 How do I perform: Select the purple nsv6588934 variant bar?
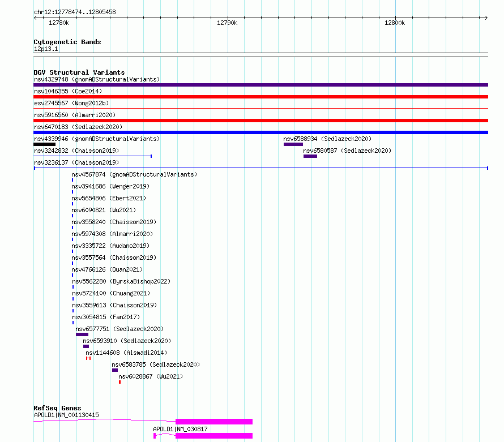(x=293, y=144)
